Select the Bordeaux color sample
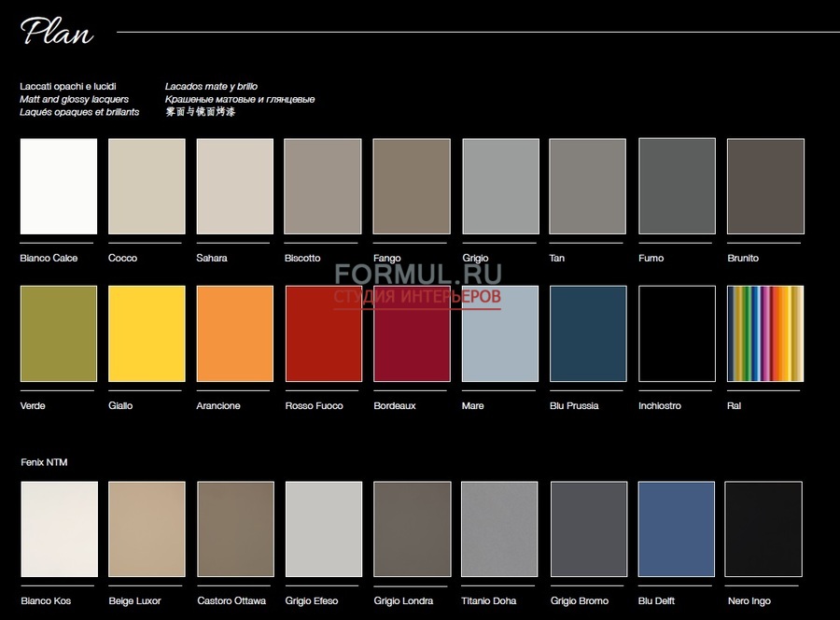The height and width of the screenshot is (620, 840). click(x=411, y=333)
